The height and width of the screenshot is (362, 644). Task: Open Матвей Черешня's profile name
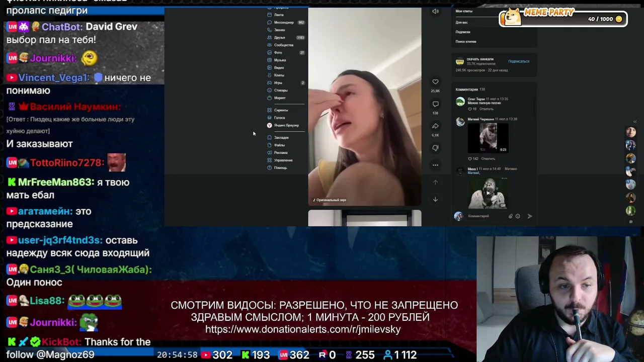pos(480,119)
